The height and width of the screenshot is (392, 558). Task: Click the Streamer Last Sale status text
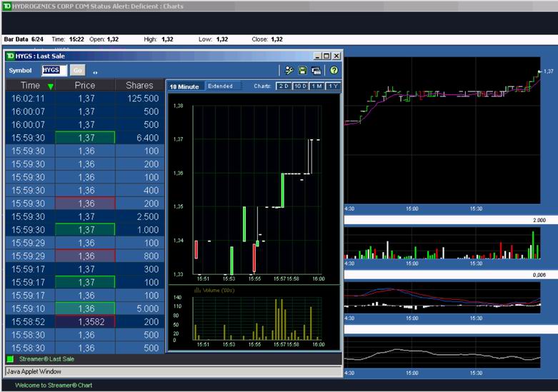click(x=46, y=359)
